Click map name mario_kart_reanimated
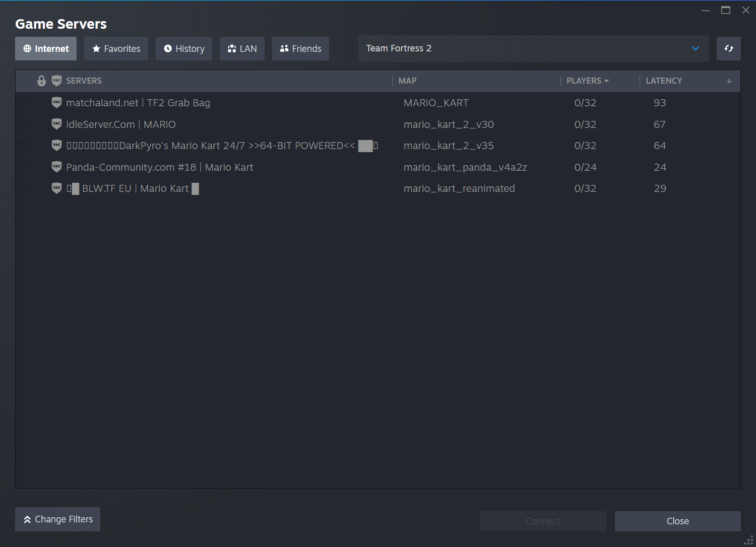The image size is (756, 547). [x=459, y=188]
